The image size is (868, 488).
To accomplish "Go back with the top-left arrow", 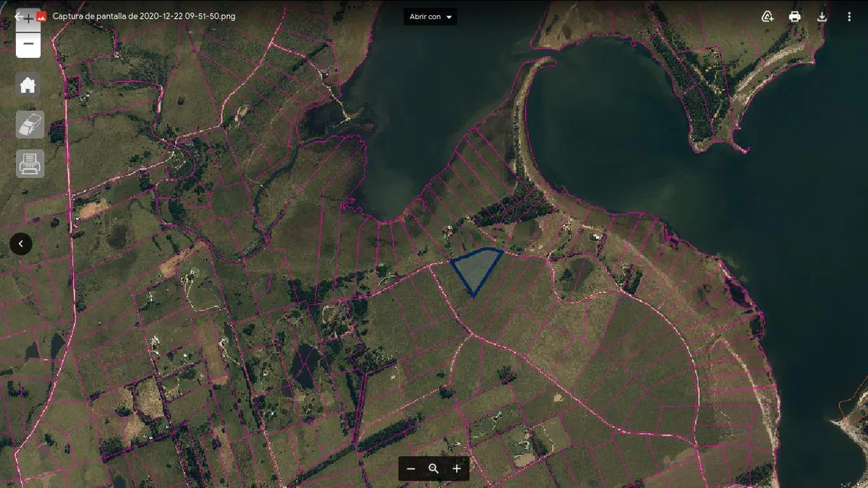I will point(19,17).
